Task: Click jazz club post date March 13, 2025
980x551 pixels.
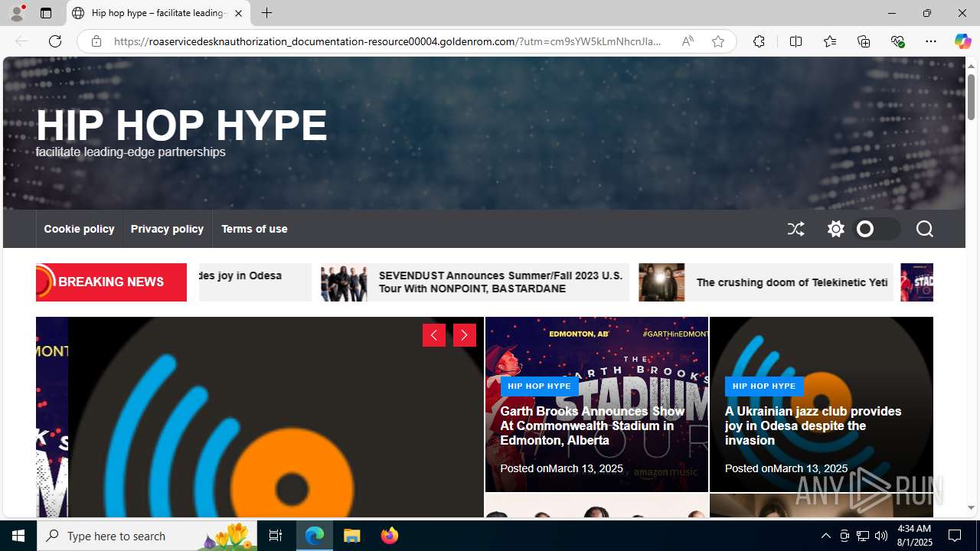Action: coord(810,468)
